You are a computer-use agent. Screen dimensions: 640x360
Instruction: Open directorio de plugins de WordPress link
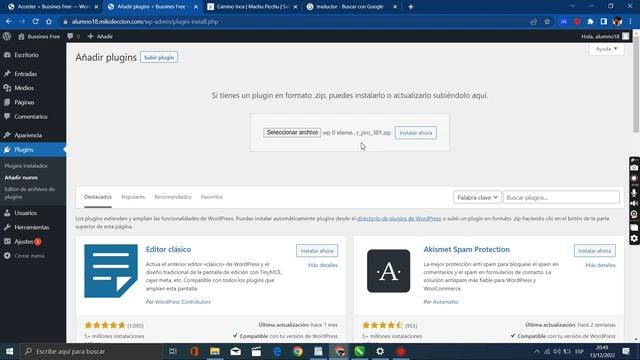coord(399,219)
